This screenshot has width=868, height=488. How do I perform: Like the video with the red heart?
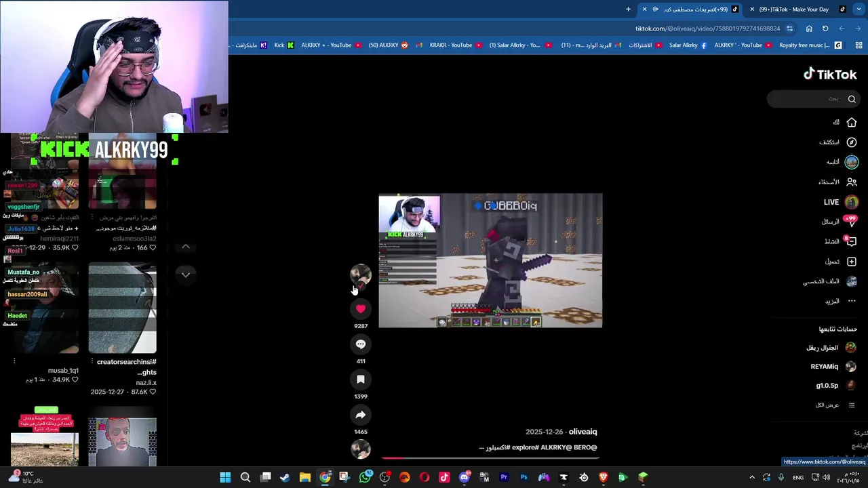click(361, 309)
